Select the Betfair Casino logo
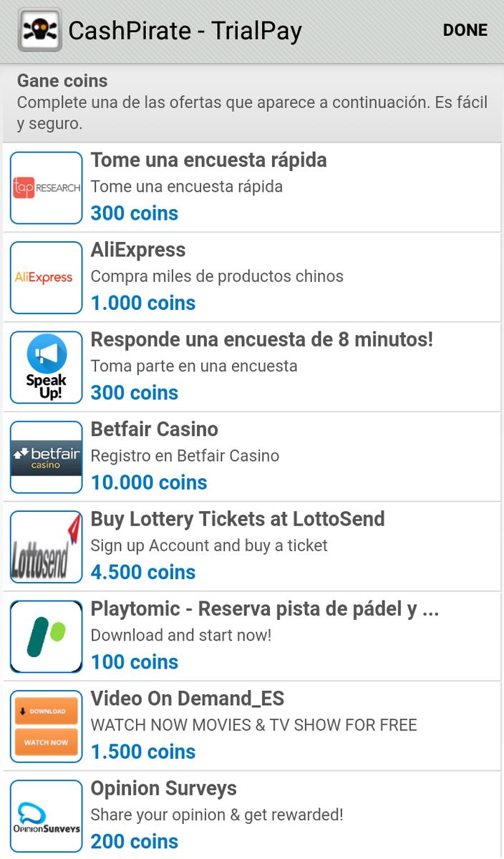 (47, 457)
